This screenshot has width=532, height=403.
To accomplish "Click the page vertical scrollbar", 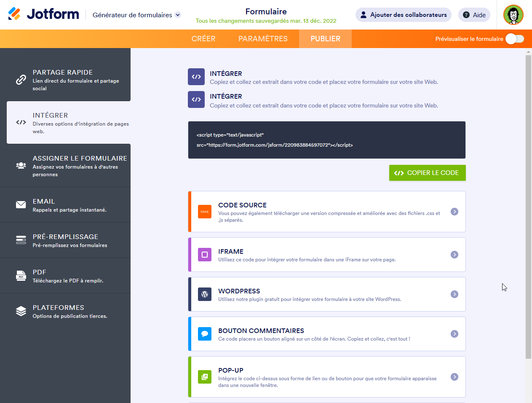I will click(528, 207).
